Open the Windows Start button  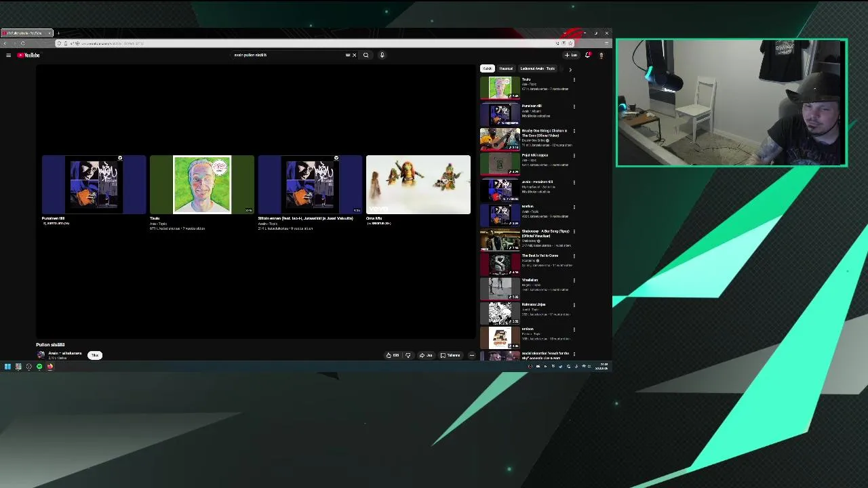coord(7,367)
